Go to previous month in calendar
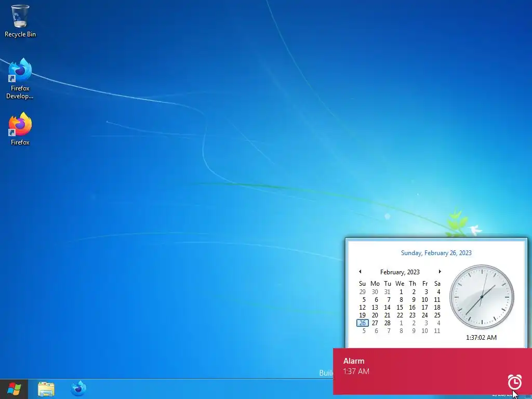 click(x=360, y=271)
